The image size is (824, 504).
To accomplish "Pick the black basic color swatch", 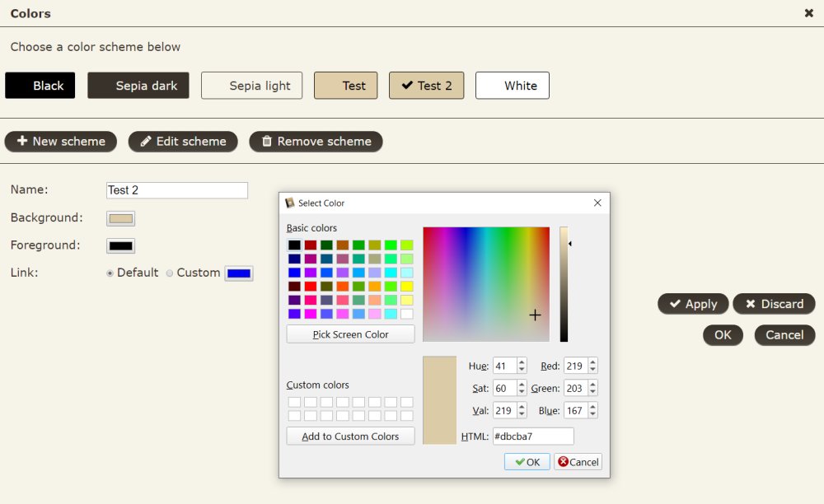I will (294, 245).
